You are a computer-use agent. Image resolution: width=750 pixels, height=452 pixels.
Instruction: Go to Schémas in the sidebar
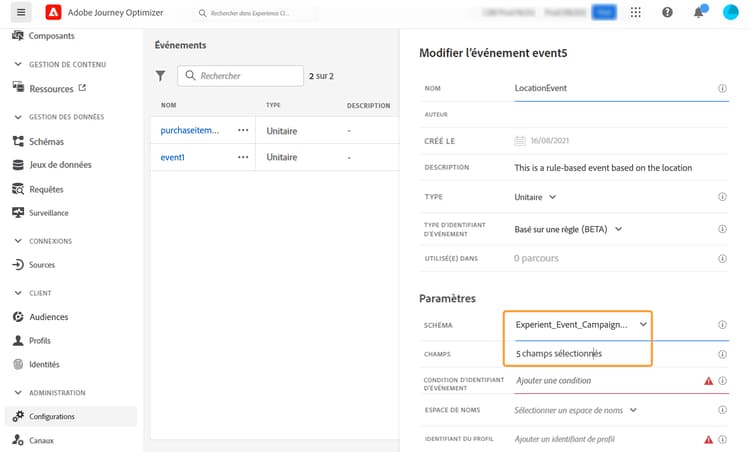49,141
